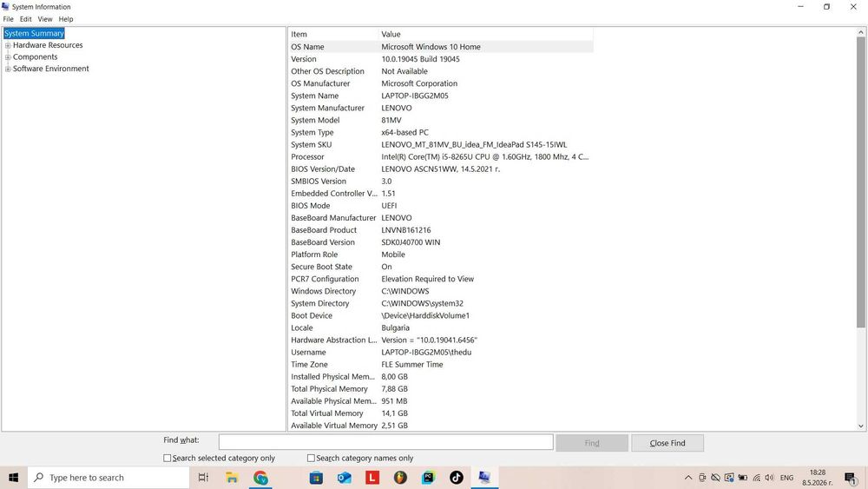Show hidden tray icons chevron
The image size is (868, 489).
(x=688, y=478)
